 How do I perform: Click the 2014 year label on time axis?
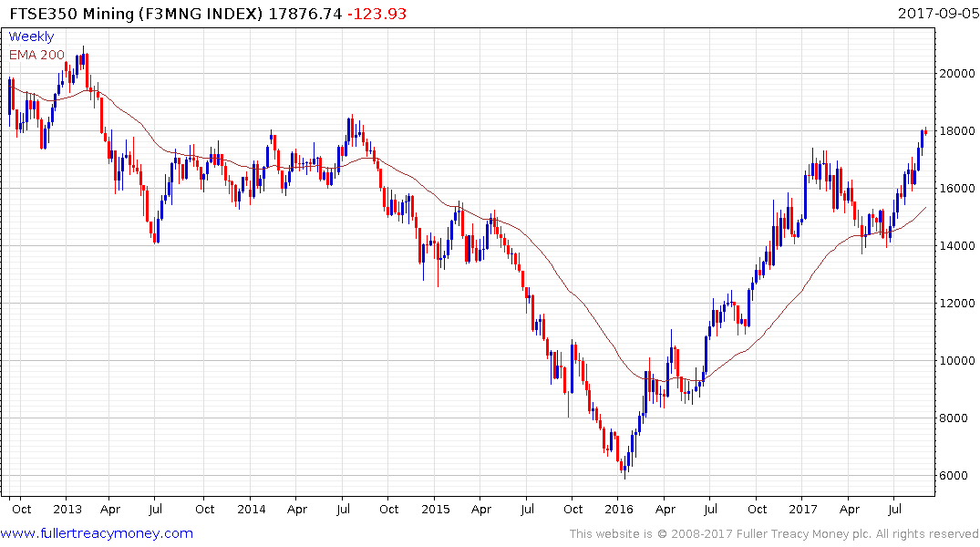pyautogui.click(x=251, y=509)
